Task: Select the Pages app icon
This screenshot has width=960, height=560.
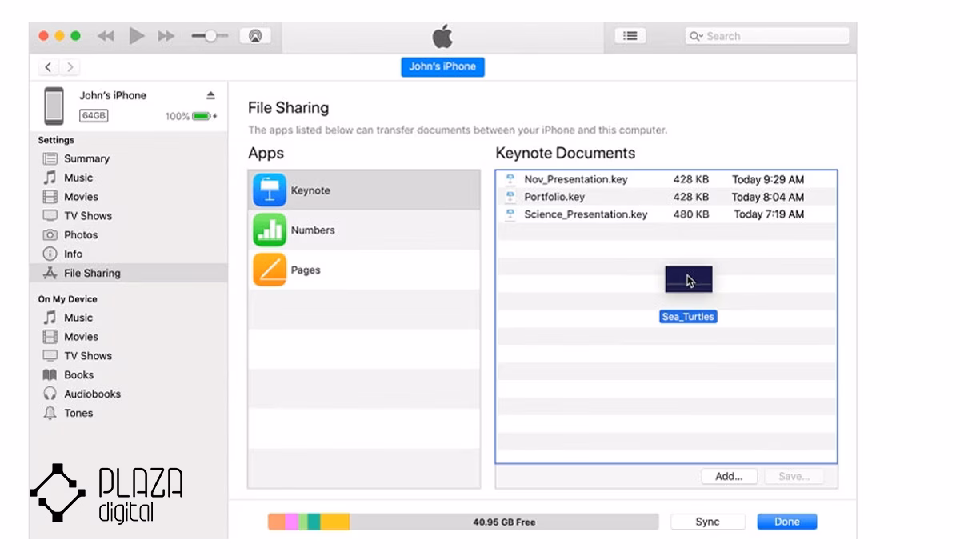Action: [x=270, y=270]
